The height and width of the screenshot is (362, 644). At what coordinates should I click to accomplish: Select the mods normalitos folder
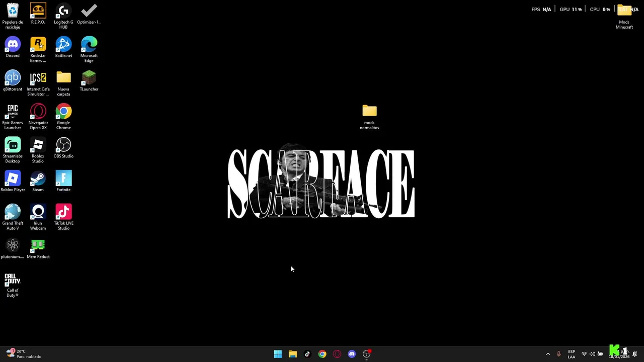click(x=369, y=117)
